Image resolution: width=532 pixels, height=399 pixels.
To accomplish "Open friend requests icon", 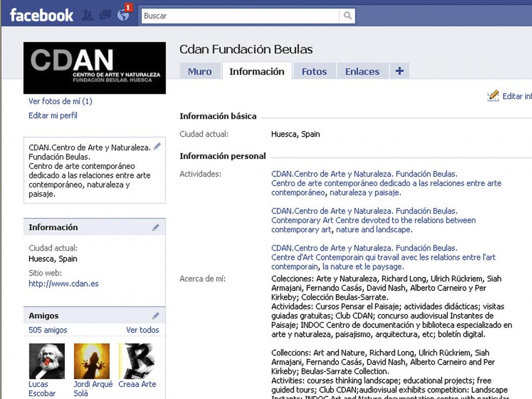I will click(x=88, y=16).
